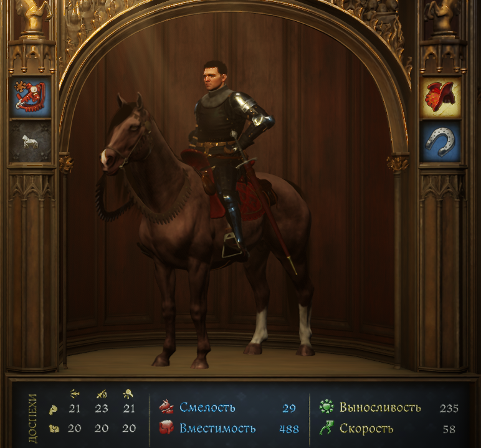
Task: Select the Выносливость stat label
Action: click(x=380, y=407)
